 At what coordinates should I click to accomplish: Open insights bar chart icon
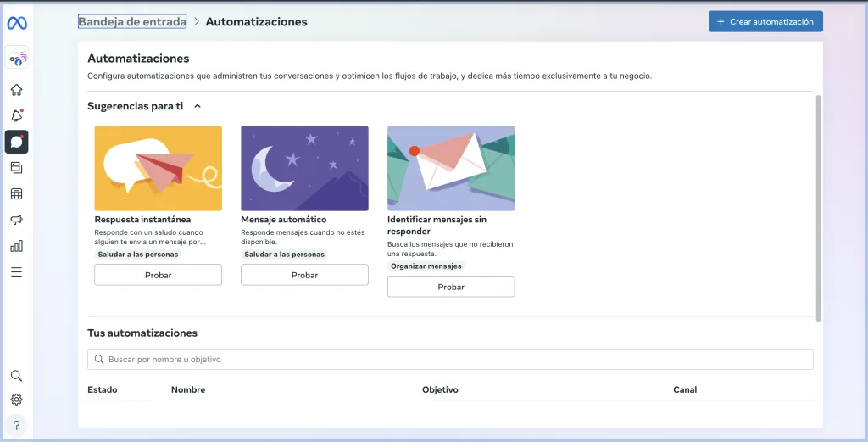point(17,246)
